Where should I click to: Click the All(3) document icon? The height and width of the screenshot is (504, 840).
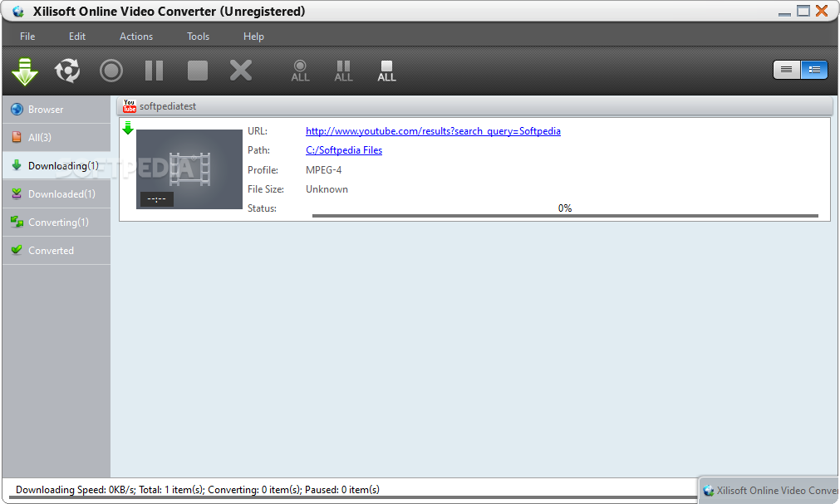click(x=17, y=137)
